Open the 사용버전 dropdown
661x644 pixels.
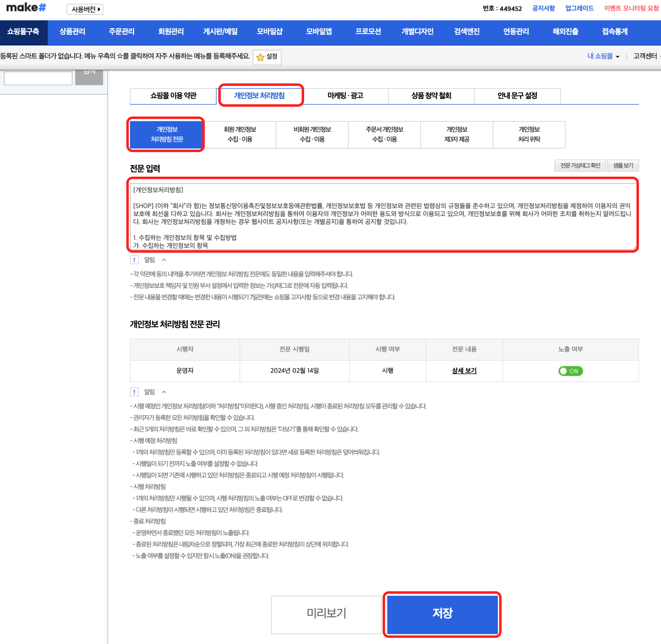point(85,9)
